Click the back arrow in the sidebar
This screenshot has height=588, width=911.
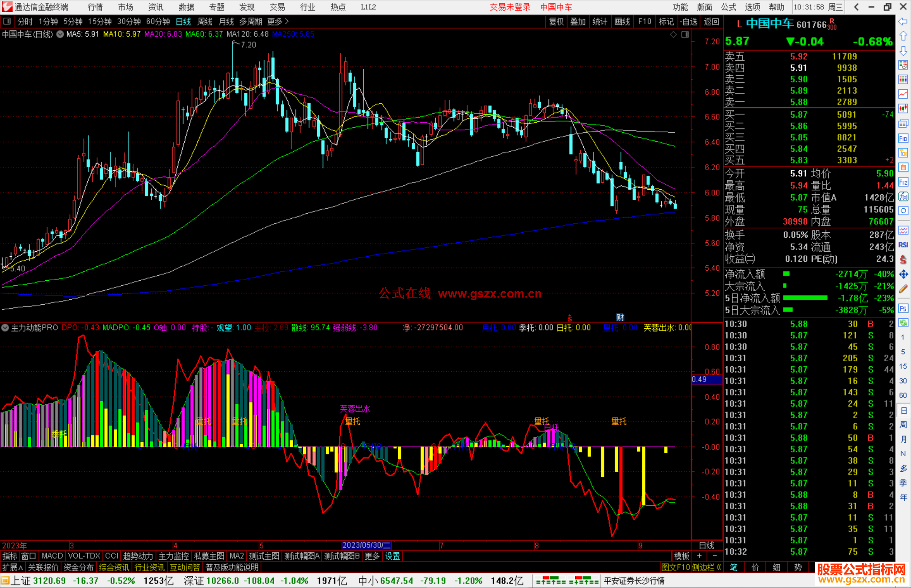click(x=903, y=21)
